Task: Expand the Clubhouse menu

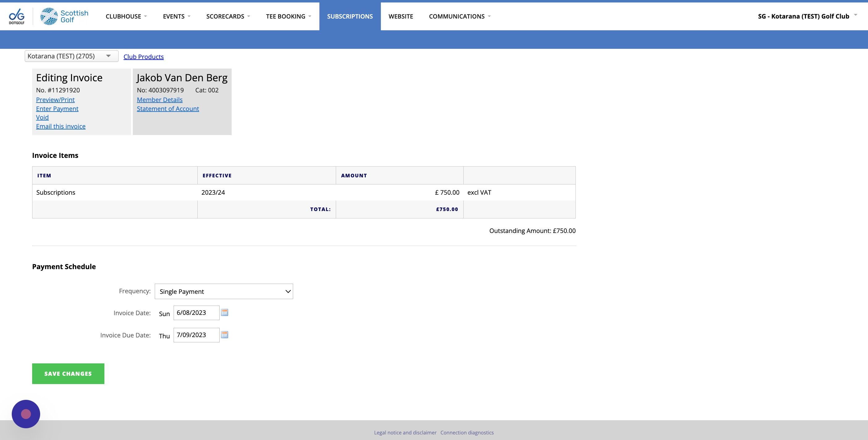Action: click(126, 16)
